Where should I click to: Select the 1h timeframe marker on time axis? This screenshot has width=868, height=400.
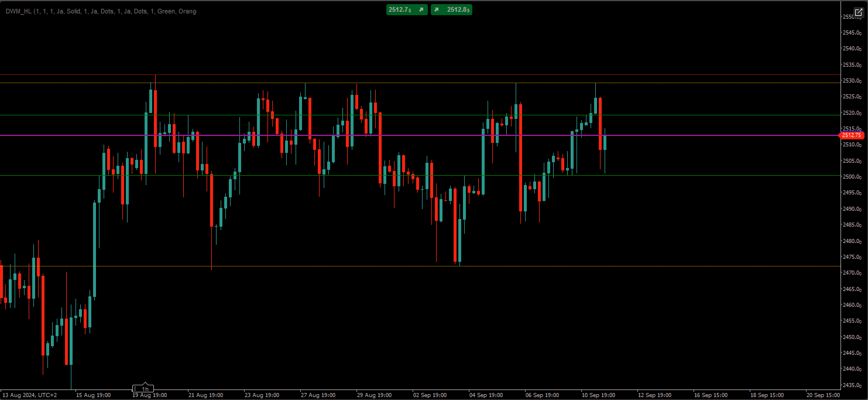(x=145, y=389)
